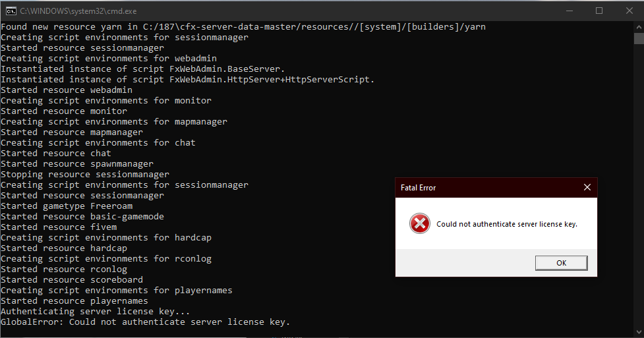Click the console scrollbar up arrow
Viewport: 644px width, 338px height.
[x=638, y=27]
